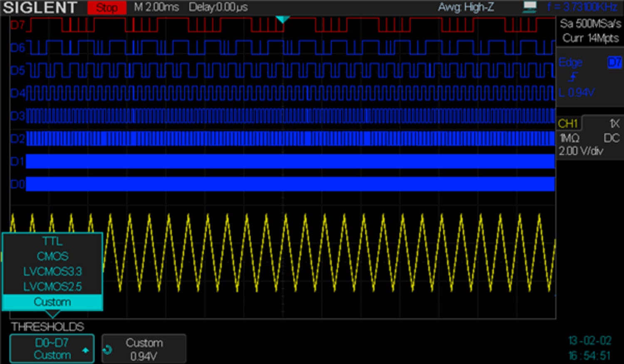
Task: Toggle digital channel D1
Action: (17, 161)
